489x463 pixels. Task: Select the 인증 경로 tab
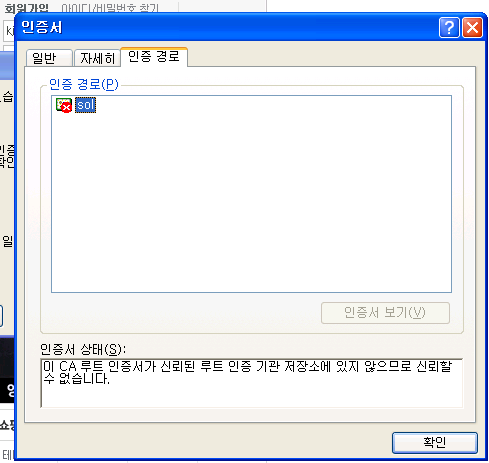point(154,56)
